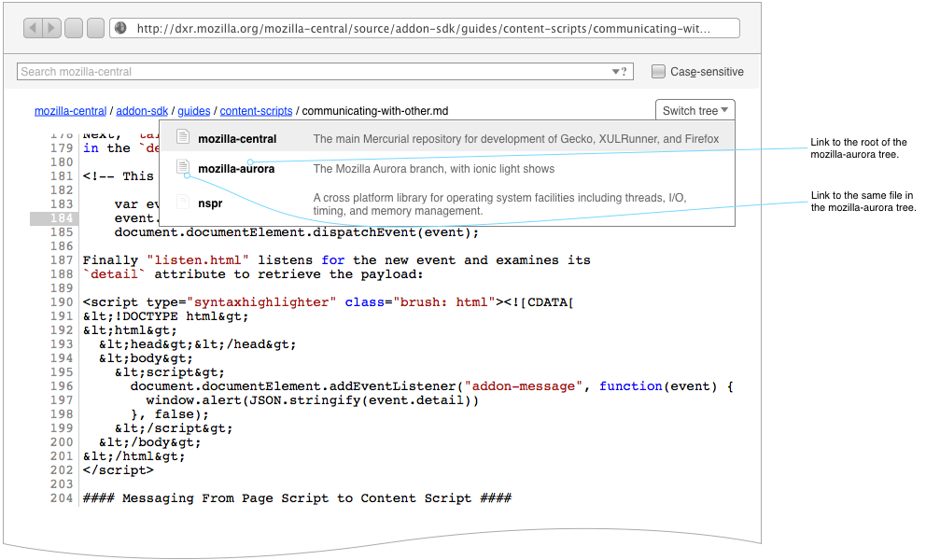Click the "addon-message" string in the code
This screenshot has height=560, width=926.
[524, 385]
